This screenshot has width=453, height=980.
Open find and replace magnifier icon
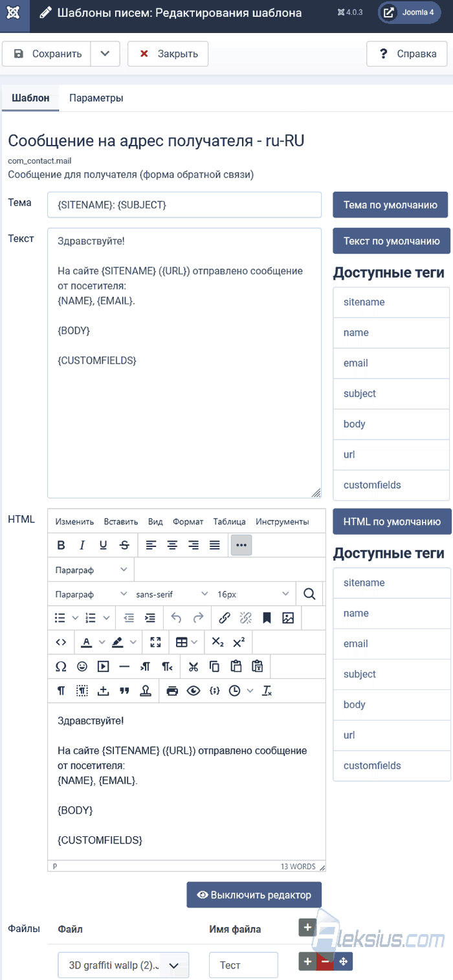(x=309, y=594)
